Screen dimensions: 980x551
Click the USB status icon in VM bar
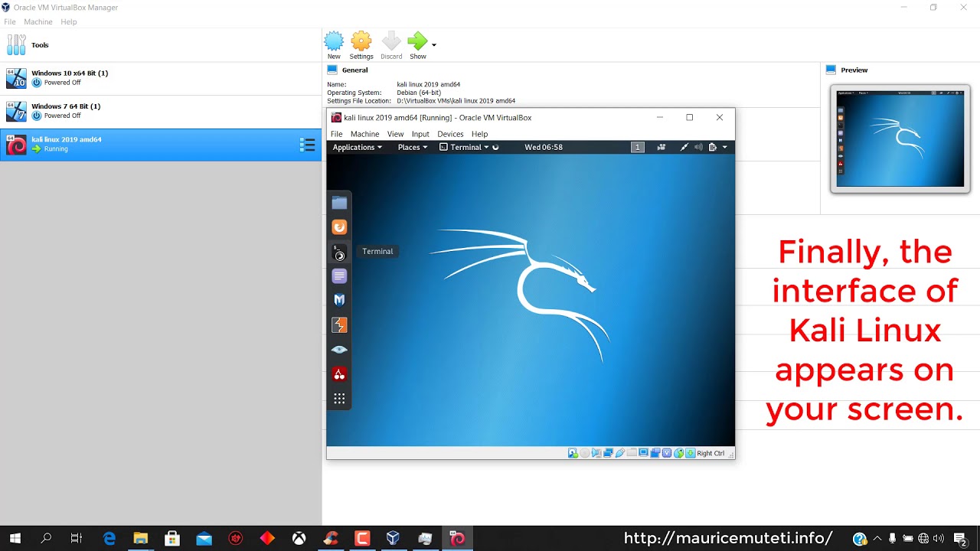point(620,453)
